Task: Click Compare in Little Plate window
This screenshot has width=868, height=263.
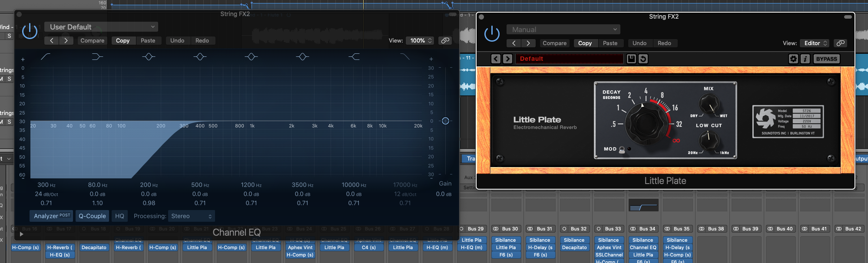Action: point(554,43)
